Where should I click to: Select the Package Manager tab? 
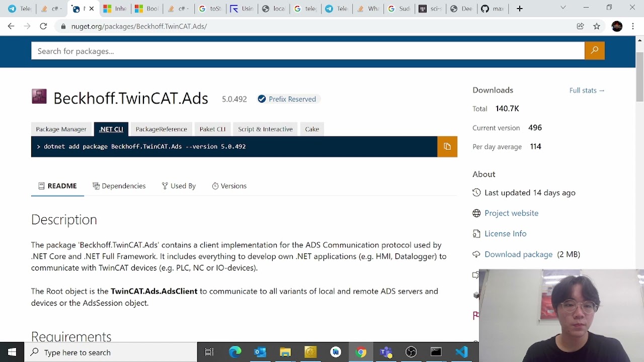[61, 129]
